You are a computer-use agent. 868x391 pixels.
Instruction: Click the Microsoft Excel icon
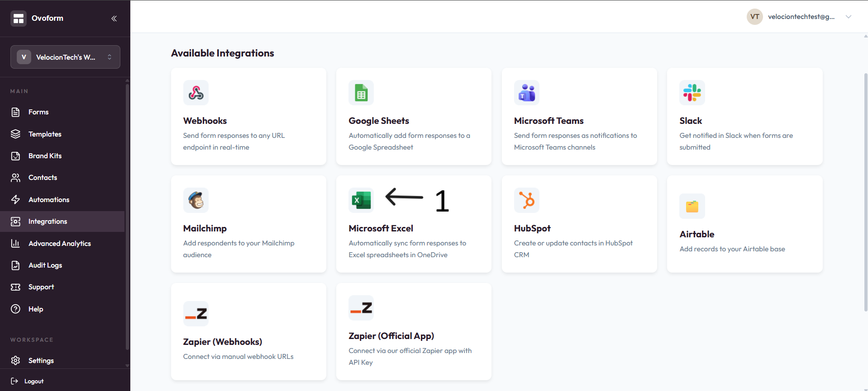tap(361, 200)
